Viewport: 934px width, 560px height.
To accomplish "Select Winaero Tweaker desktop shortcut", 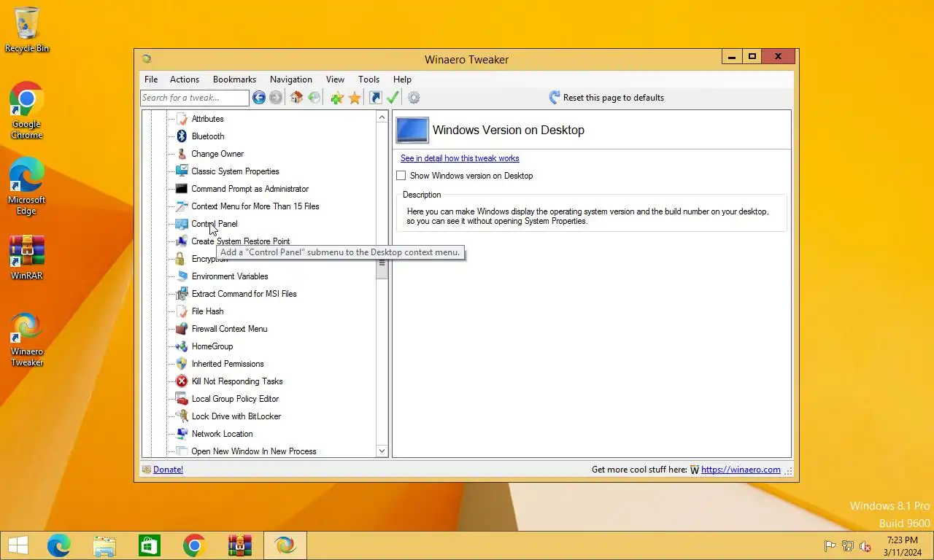I will pyautogui.click(x=27, y=339).
